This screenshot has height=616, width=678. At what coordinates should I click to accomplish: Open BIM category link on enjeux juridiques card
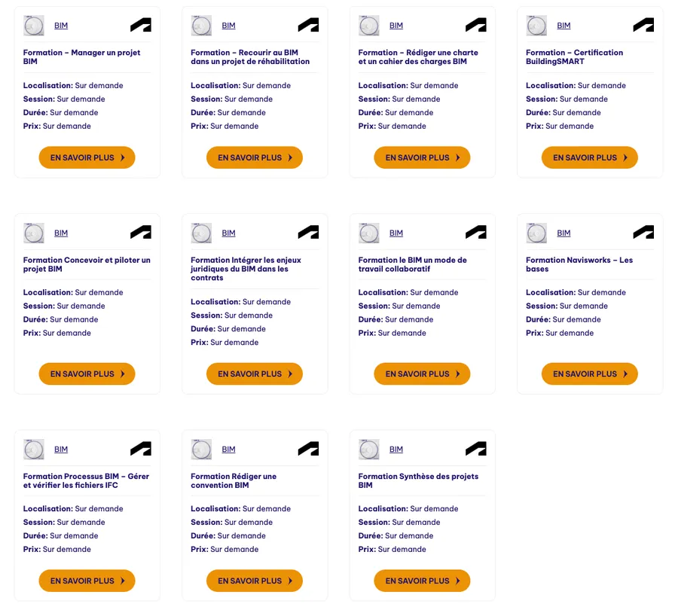228,233
